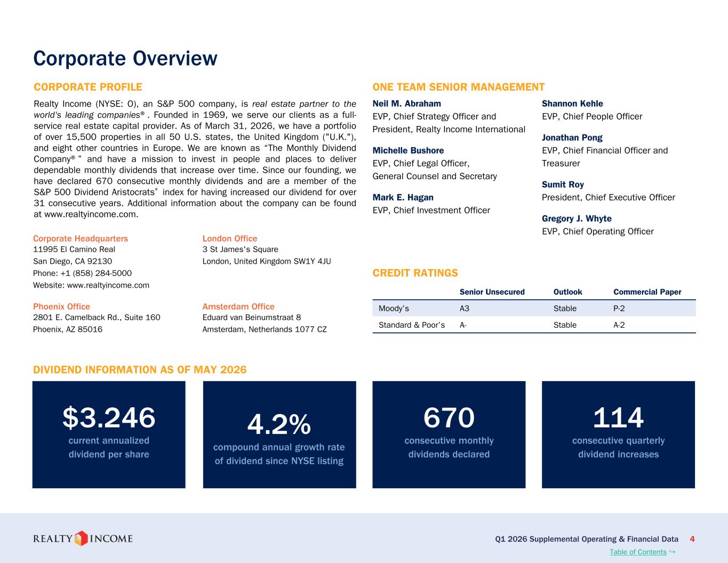Select the name Michelle Bushore
The width and height of the screenshot is (728, 563).
[408, 150]
